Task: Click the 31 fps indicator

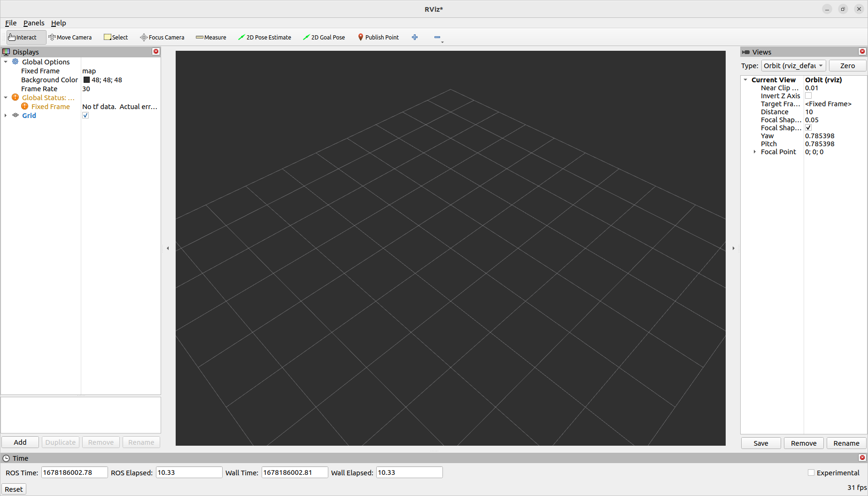Action: pyautogui.click(x=857, y=488)
